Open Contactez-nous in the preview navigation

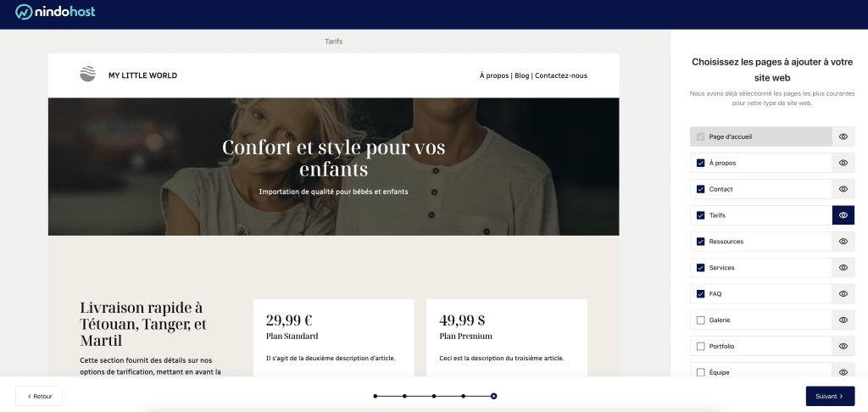560,75
